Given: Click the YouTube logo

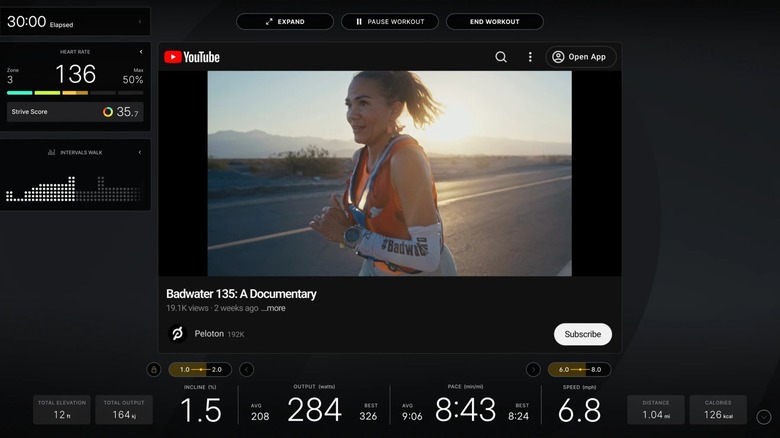Looking at the screenshot, I should click(192, 57).
